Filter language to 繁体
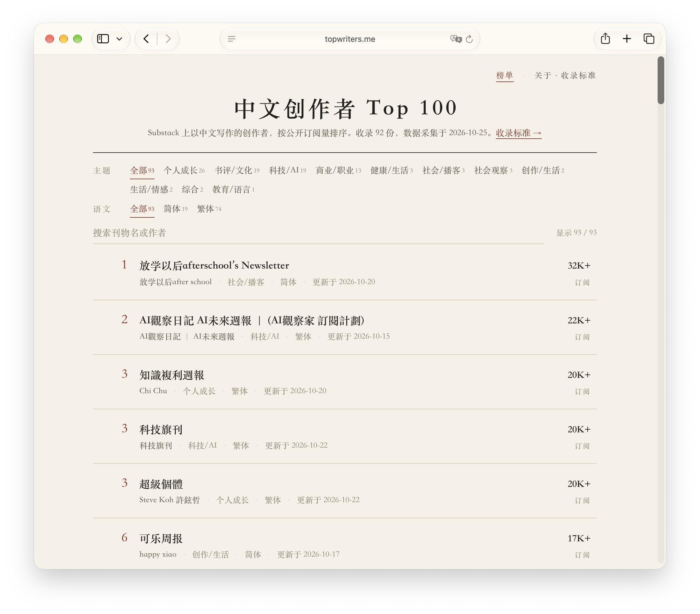This screenshot has width=700, height=614. point(209,209)
